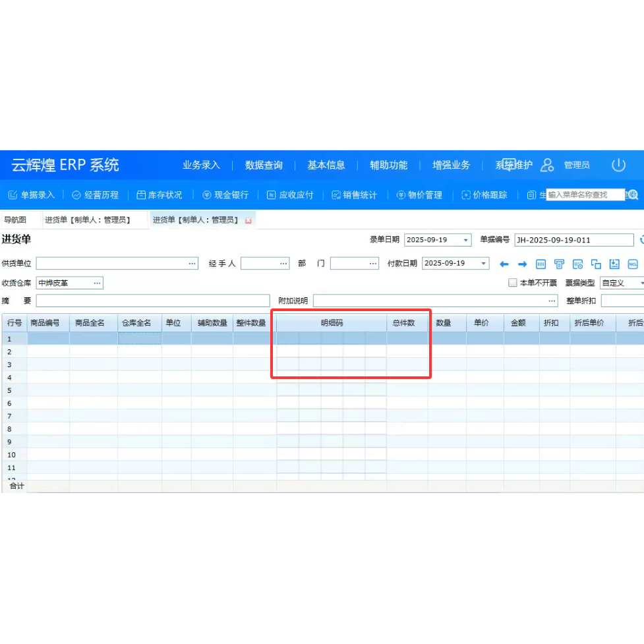Open the 业务录入 menu
The width and height of the screenshot is (644, 644).
[201, 165]
